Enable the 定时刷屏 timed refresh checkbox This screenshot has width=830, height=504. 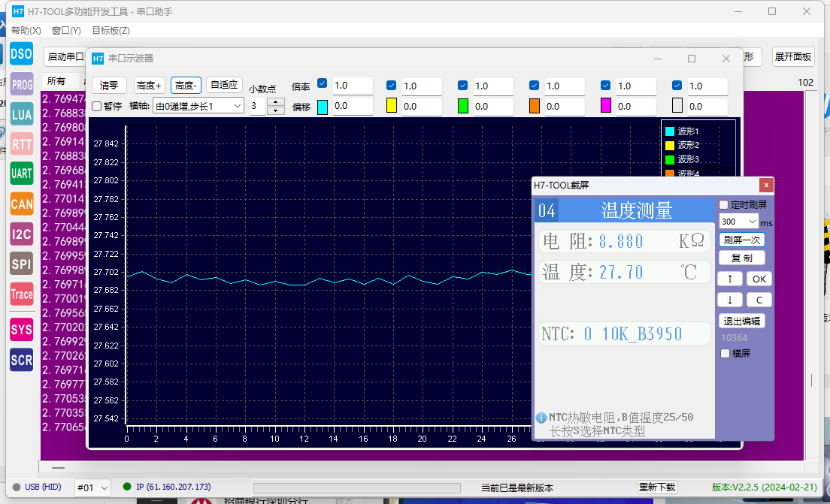pyautogui.click(x=724, y=204)
